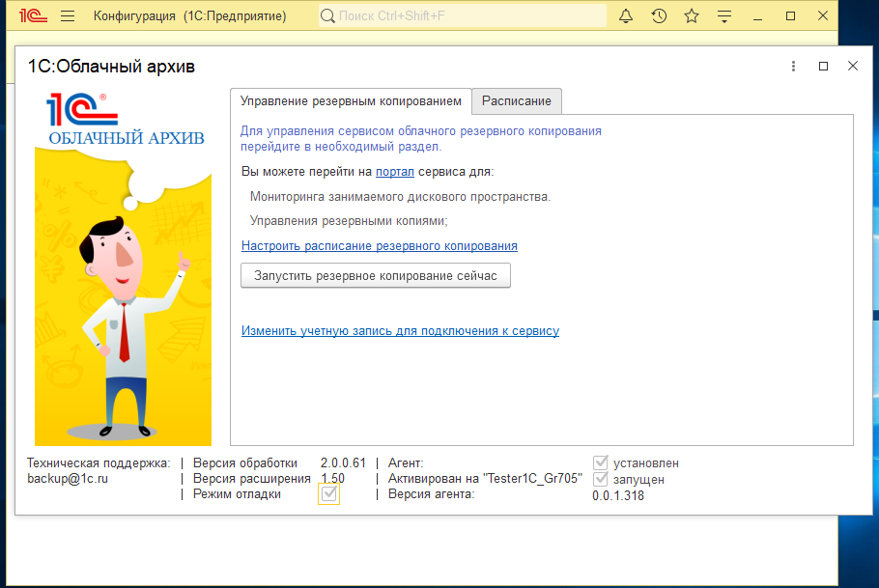This screenshot has width=879, height=588.
Task: Open the hamburger service menu
Action: click(x=68, y=15)
